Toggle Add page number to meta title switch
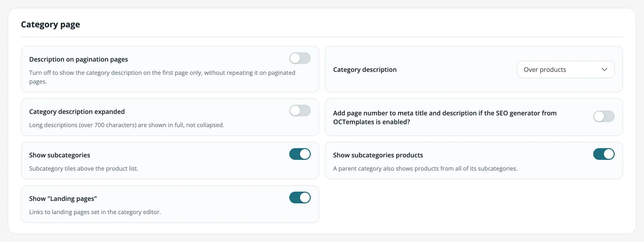Screen dimensions: 644x242 pyautogui.click(x=604, y=117)
